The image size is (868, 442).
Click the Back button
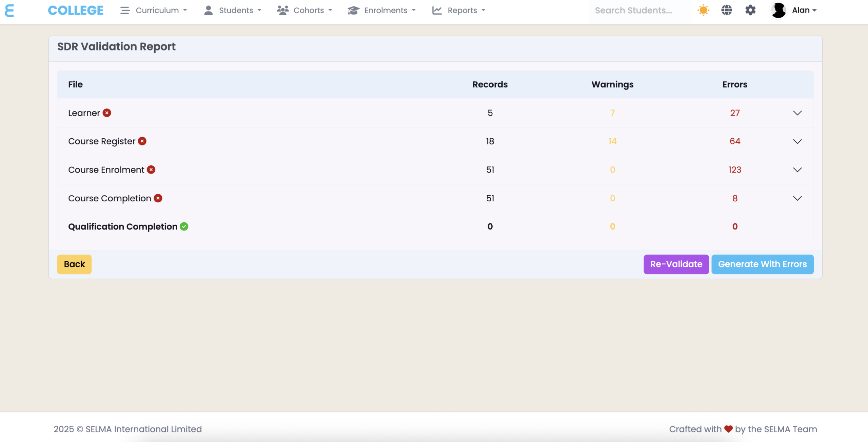click(x=74, y=264)
